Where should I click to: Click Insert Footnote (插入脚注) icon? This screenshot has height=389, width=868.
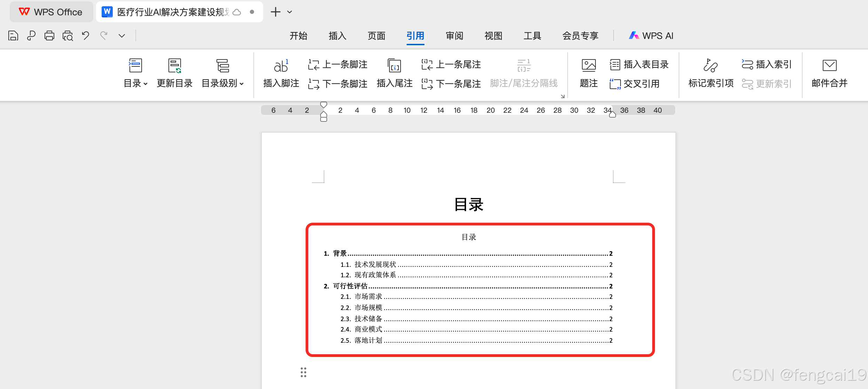point(281,66)
